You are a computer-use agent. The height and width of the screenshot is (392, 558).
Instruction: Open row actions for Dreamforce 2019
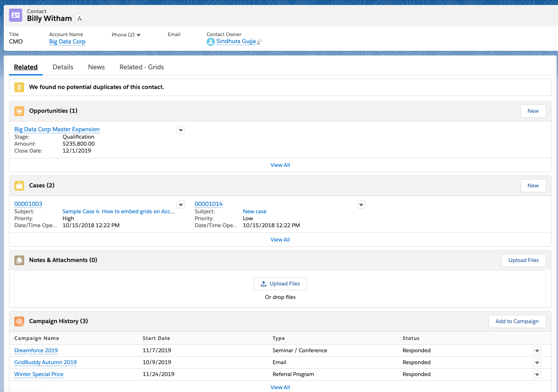click(x=537, y=351)
